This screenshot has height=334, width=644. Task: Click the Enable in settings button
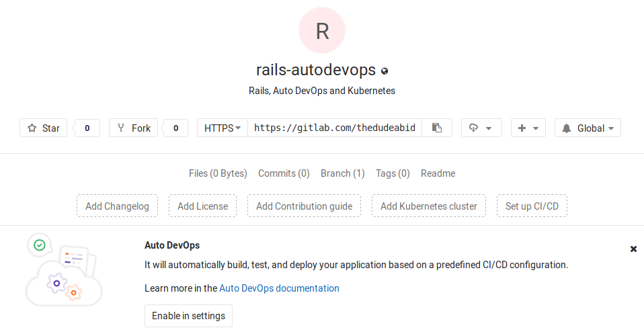[x=188, y=316]
